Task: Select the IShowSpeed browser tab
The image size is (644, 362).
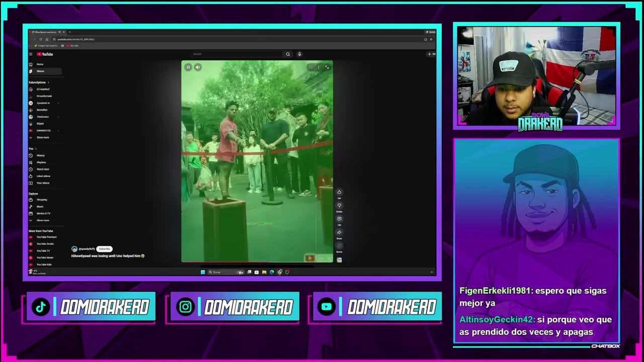Action: tap(46, 32)
